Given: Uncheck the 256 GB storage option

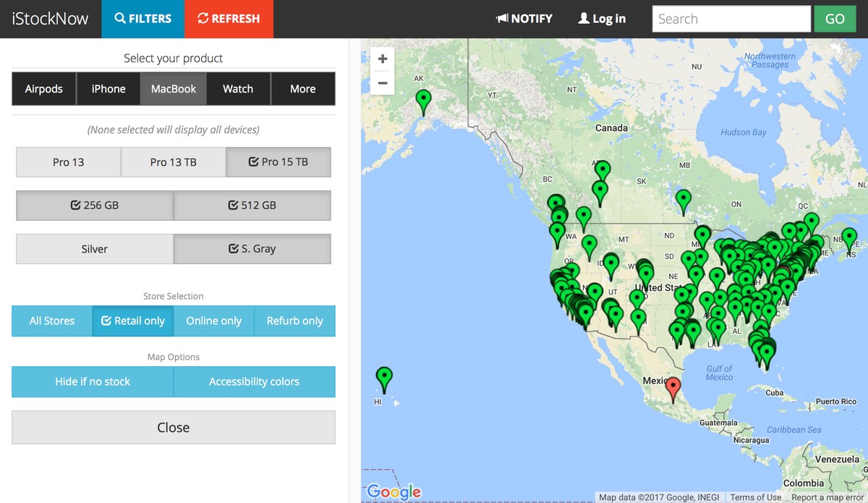Looking at the screenshot, I should [x=95, y=206].
